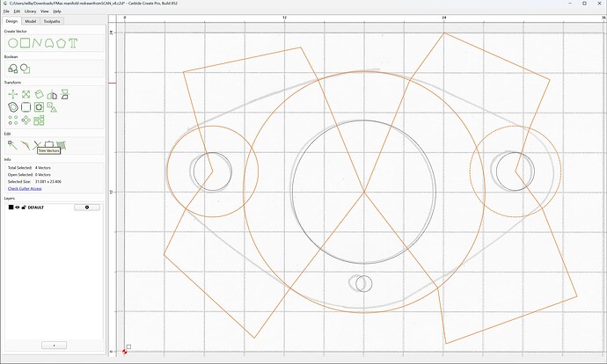Screen dimensions: 607x364
Task: Click the '0 Vectors' open selected value
Action: (x=43, y=175)
